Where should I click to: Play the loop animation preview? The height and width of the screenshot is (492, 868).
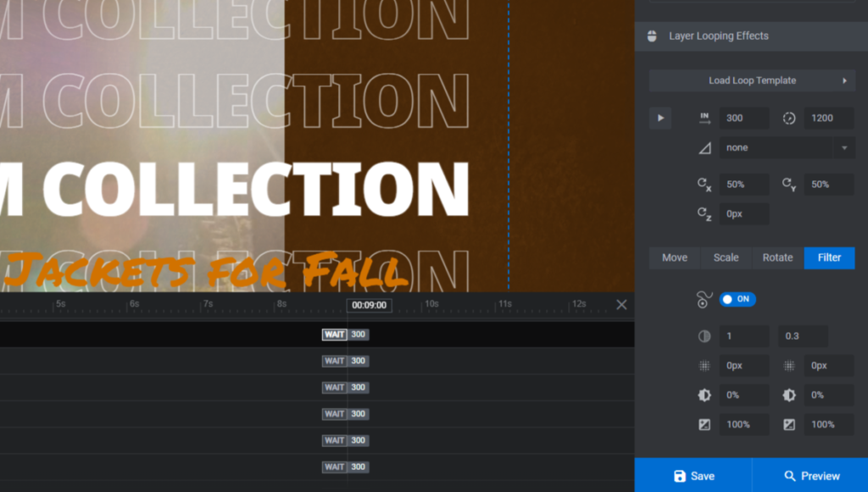pyautogui.click(x=659, y=118)
